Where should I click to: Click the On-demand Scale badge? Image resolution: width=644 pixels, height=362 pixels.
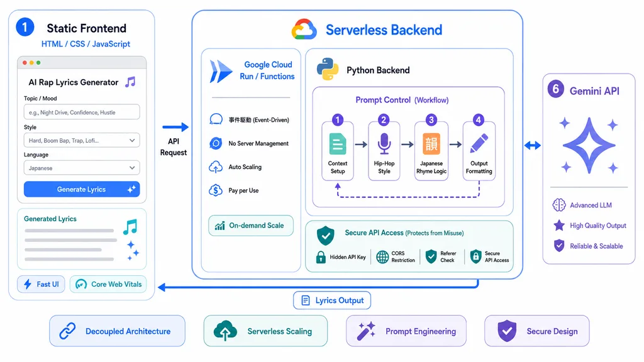click(x=251, y=226)
